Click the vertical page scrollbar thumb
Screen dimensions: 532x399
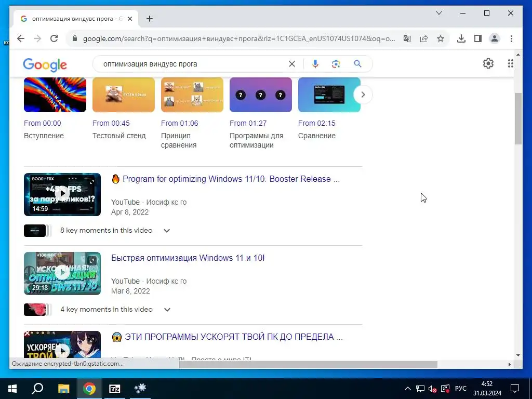[518, 119]
